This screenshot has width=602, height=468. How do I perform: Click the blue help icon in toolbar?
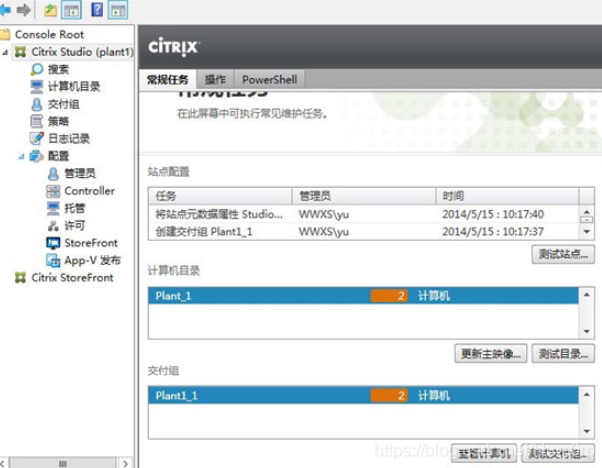[96, 12]
